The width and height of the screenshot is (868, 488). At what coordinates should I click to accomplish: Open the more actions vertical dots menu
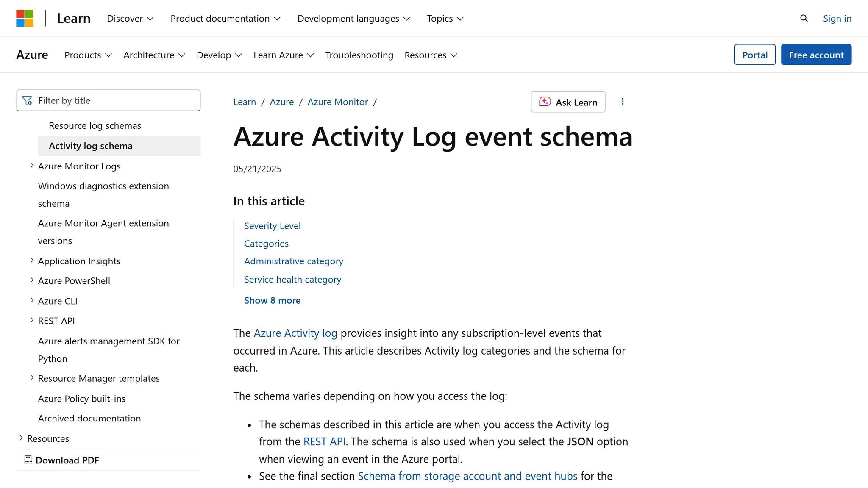pos(623,102)
